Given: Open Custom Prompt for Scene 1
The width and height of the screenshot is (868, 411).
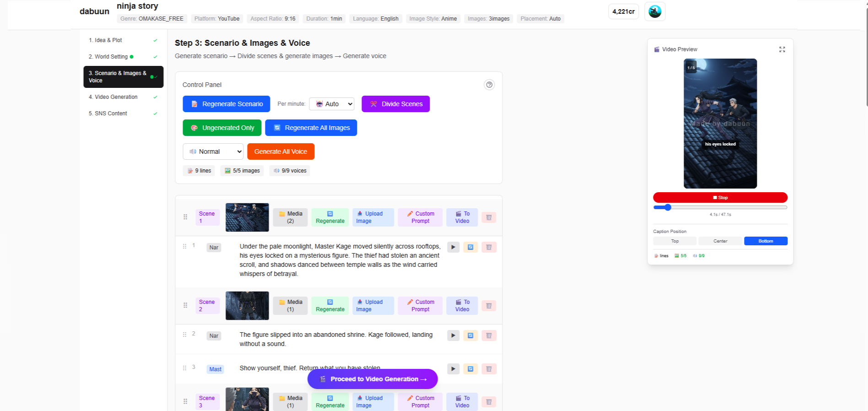Looking at the screenshot, I should (x=420, y=217).
